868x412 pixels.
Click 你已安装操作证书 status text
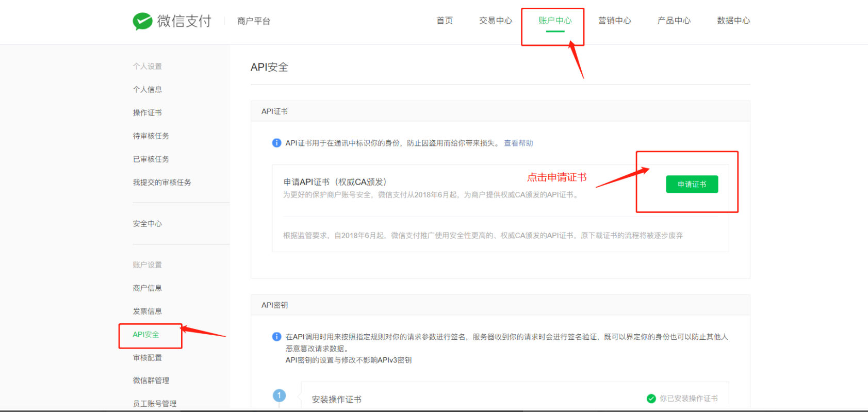click(x=689, y=399)
